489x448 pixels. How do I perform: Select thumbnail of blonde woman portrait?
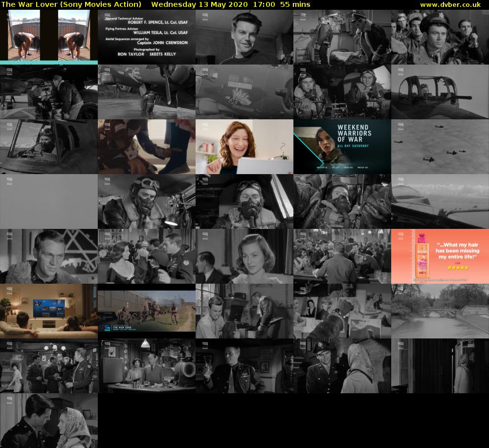pyautogui.click(x=244, y=256)
